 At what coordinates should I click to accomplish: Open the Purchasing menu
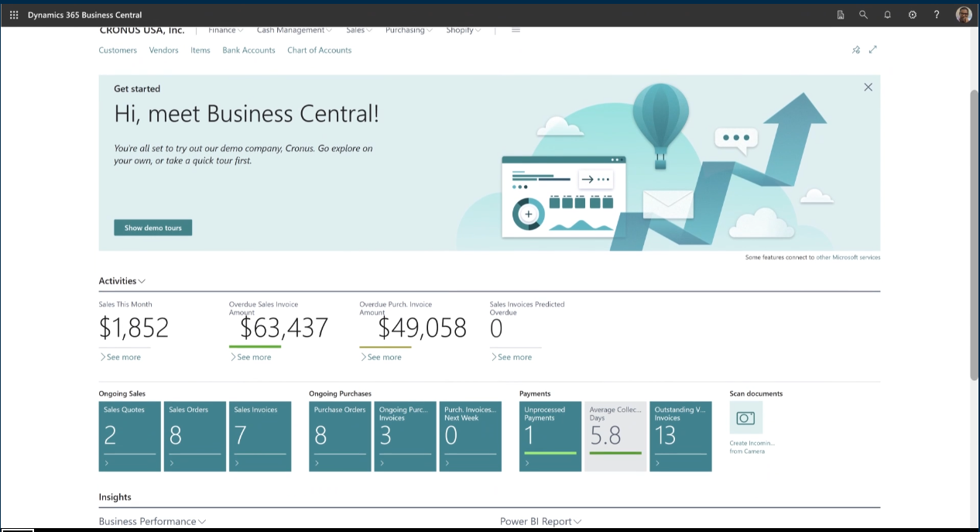tap(409, 31)
